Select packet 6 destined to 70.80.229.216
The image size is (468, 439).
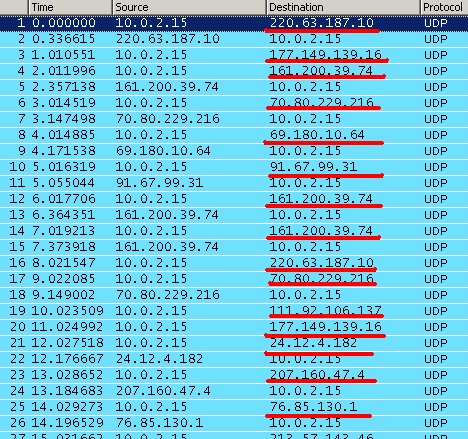[x=234, y=103]
